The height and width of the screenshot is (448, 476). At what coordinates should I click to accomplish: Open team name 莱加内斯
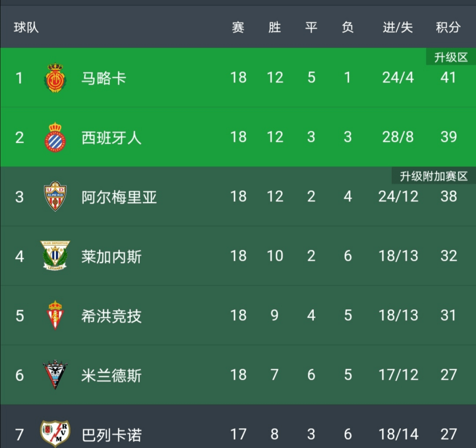pos(111,256)
